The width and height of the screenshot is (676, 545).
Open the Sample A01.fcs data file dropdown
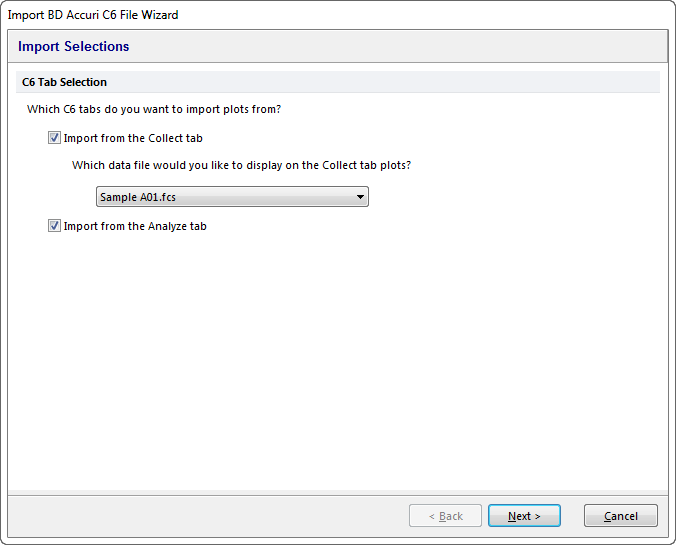coord(232,197)
